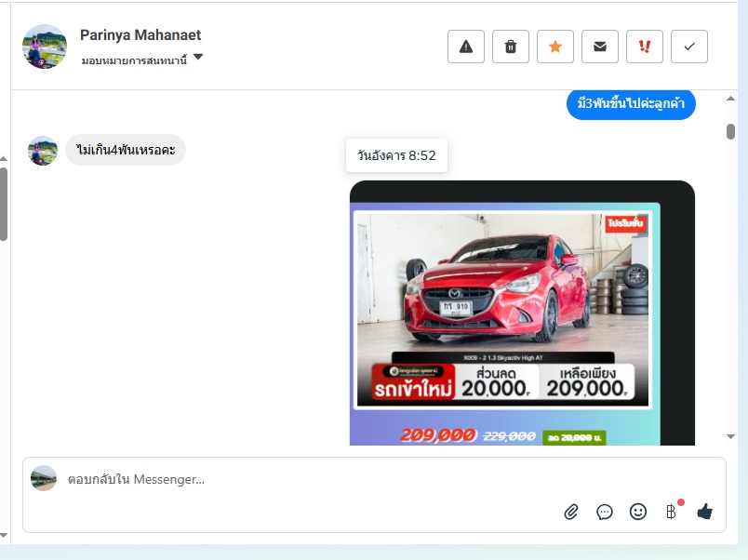
Task: Click the sender avatar beside incoming message
Action: pos(43,151)
